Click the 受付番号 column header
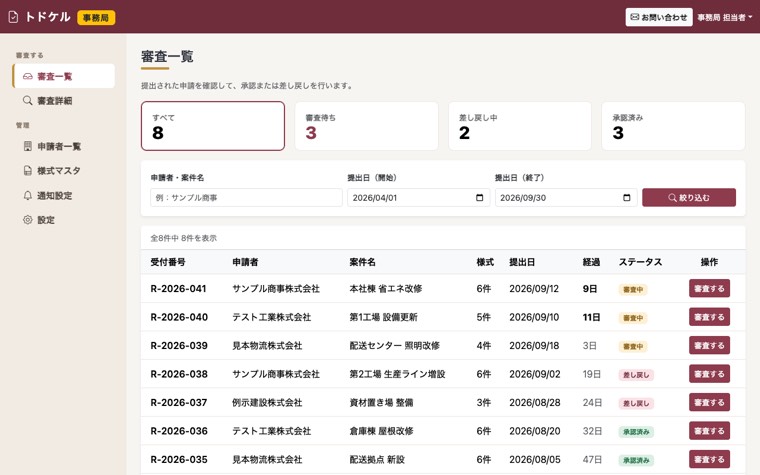 (168, 262)
